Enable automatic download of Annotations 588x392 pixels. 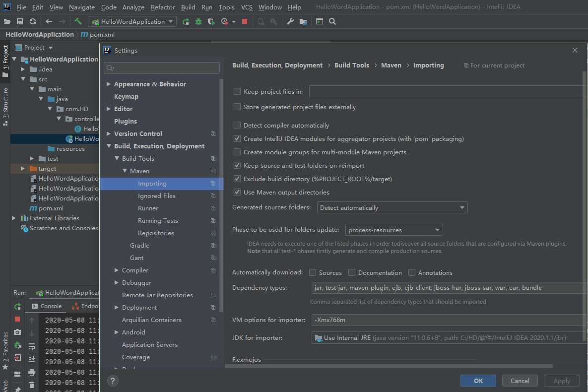pos(412,272)
